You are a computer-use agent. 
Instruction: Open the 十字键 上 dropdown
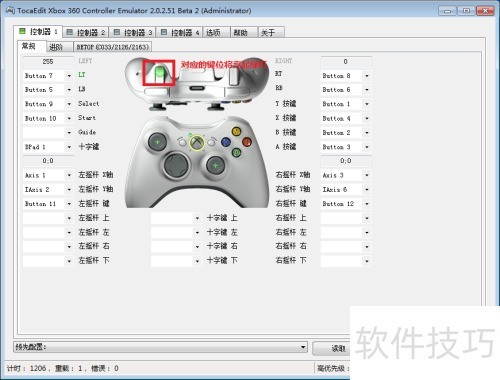pos(176,218)
